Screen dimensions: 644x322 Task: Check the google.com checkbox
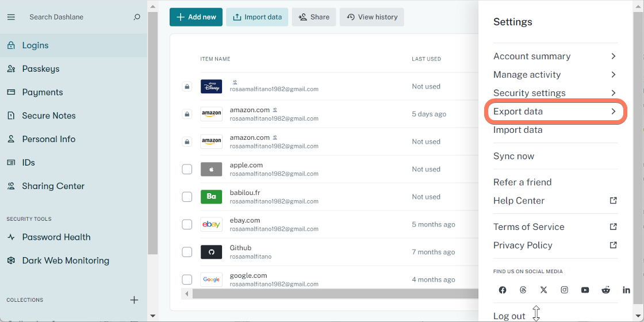click(187, 279)
